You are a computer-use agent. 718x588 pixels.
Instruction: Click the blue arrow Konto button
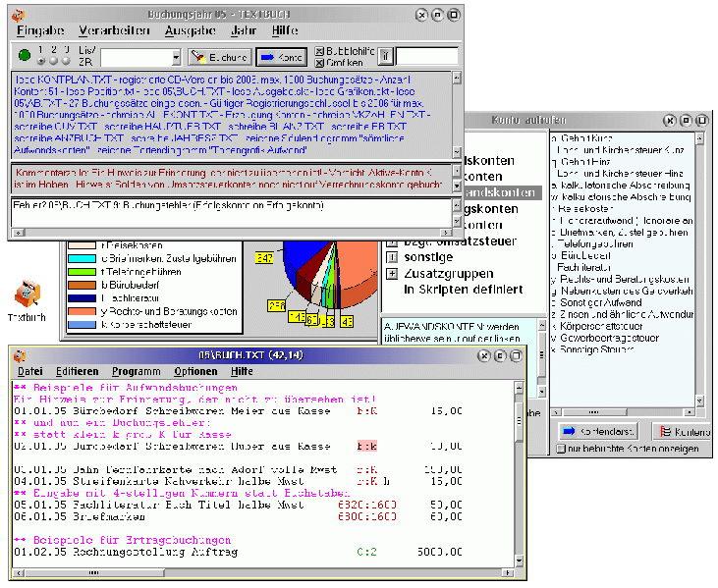point(282,57)
